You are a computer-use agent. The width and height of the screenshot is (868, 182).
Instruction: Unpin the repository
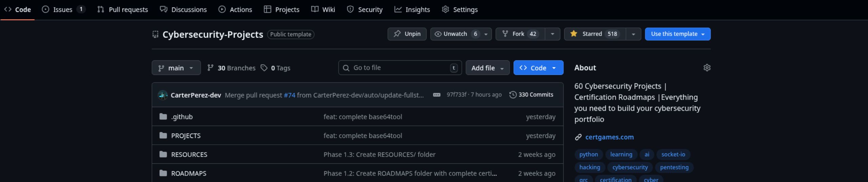[x=407, y=34]
